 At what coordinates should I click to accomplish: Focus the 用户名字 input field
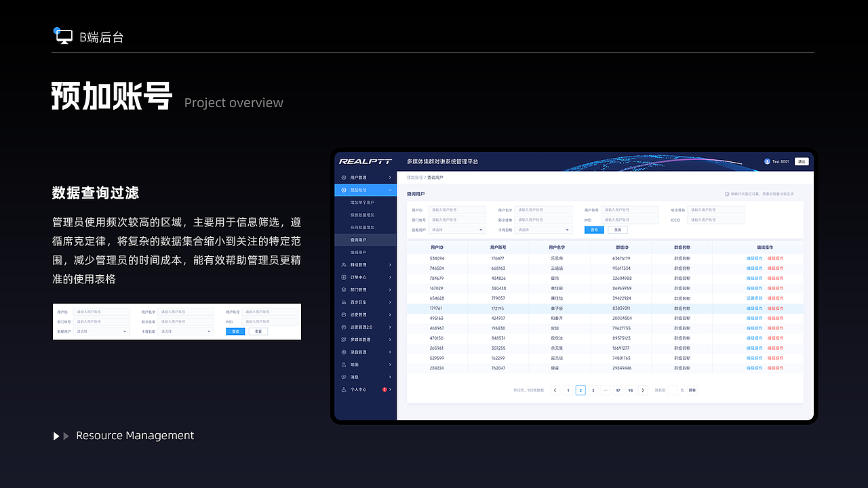click(x=543, y=210)
